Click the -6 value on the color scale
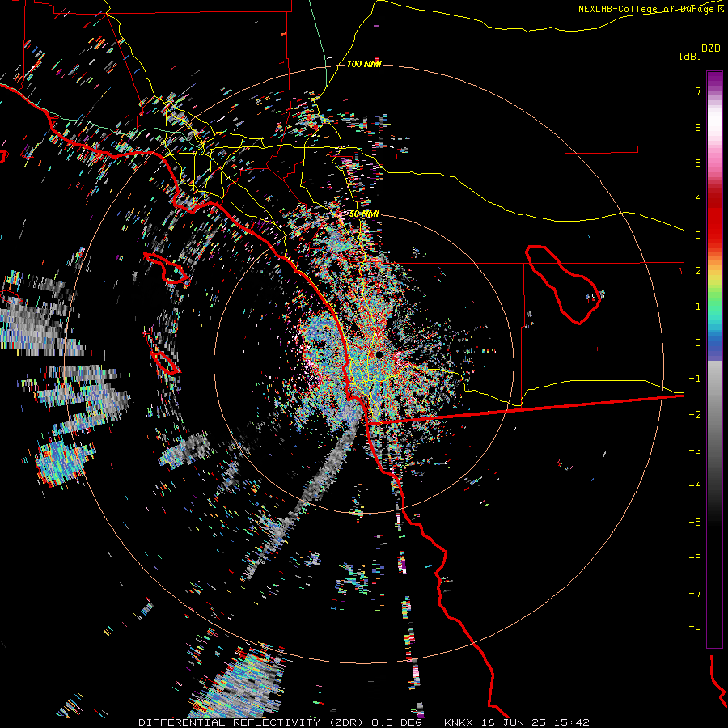This screenshot has height=728, width=728. pos(695,558)
